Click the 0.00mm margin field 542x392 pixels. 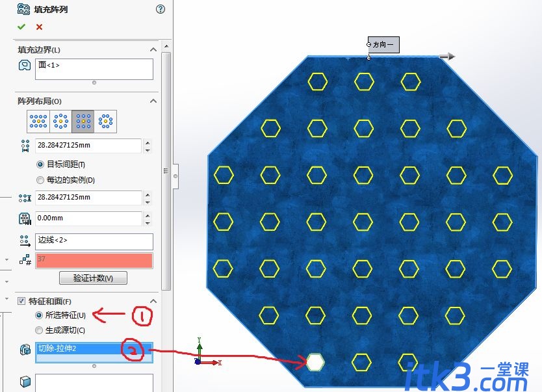pyautogui.click(x=88, y=219)
